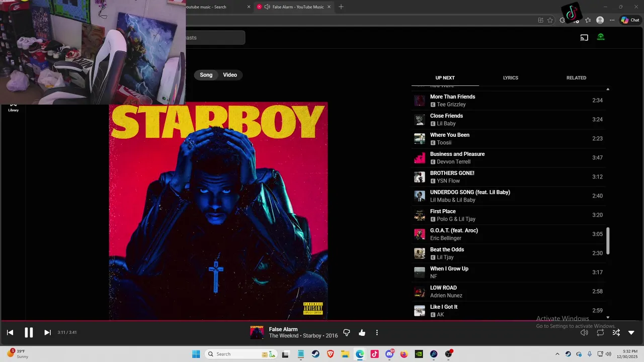This screenshot has height=362, width=644.
Task: Mute the YouTube Music player volume
Action: [584, 332]
